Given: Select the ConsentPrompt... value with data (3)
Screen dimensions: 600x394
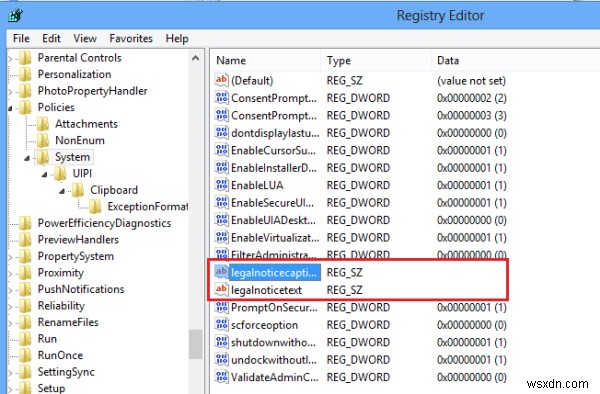Looking at the screenshot, I should pos(274,115).
